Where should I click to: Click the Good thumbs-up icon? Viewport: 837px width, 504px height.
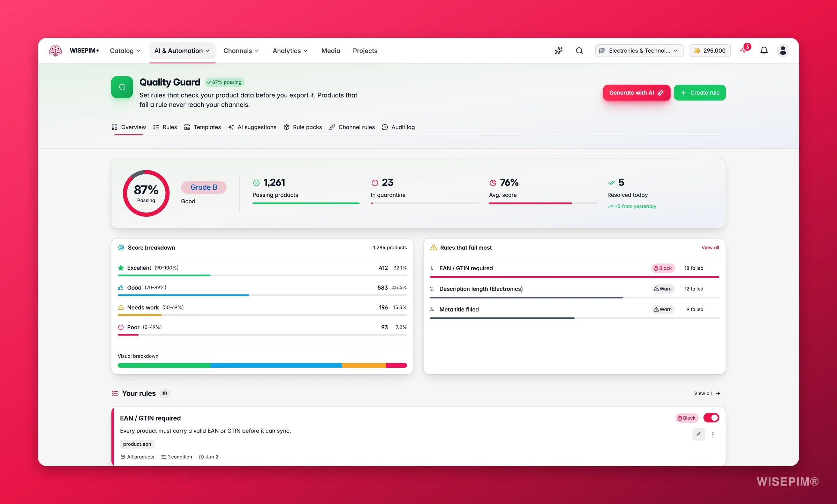pyautogui.click(x=121, y=287)
